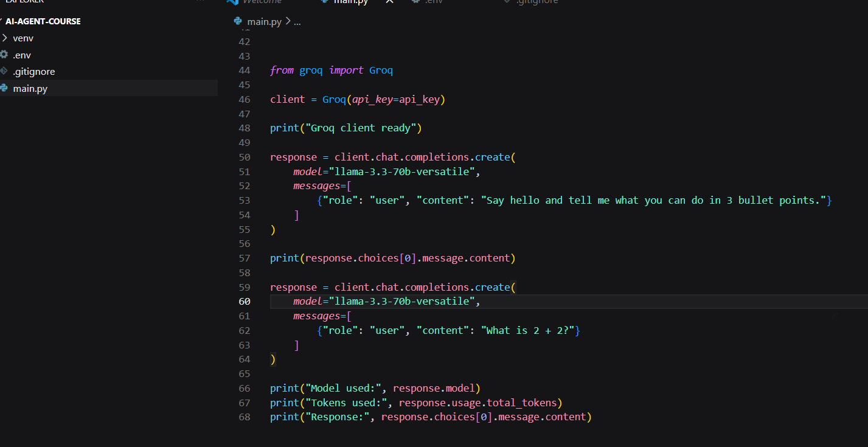Viewport: 868px width, 447px height.
Task: Open the .gitignore file in Explorer
Action: click(x=34, y=72)
